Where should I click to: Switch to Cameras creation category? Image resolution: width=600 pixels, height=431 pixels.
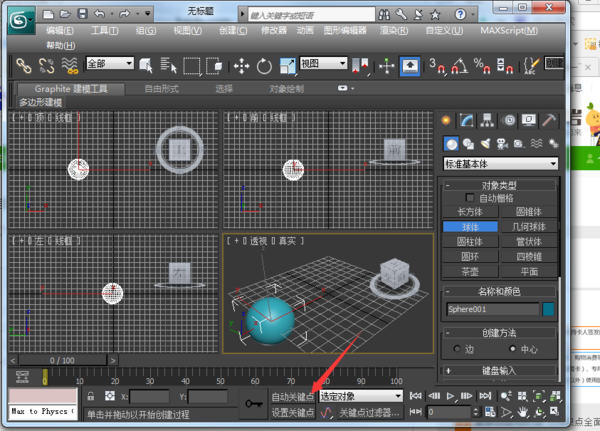(x=504, y=143)
